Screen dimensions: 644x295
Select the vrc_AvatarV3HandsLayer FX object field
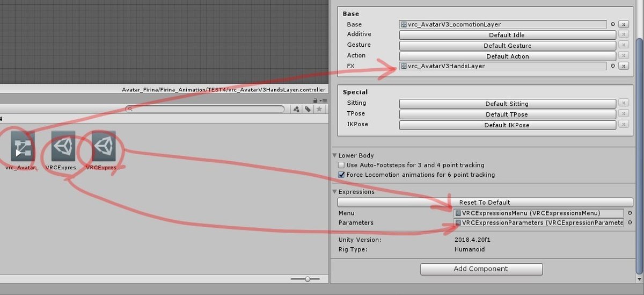(x=503, y=66)
